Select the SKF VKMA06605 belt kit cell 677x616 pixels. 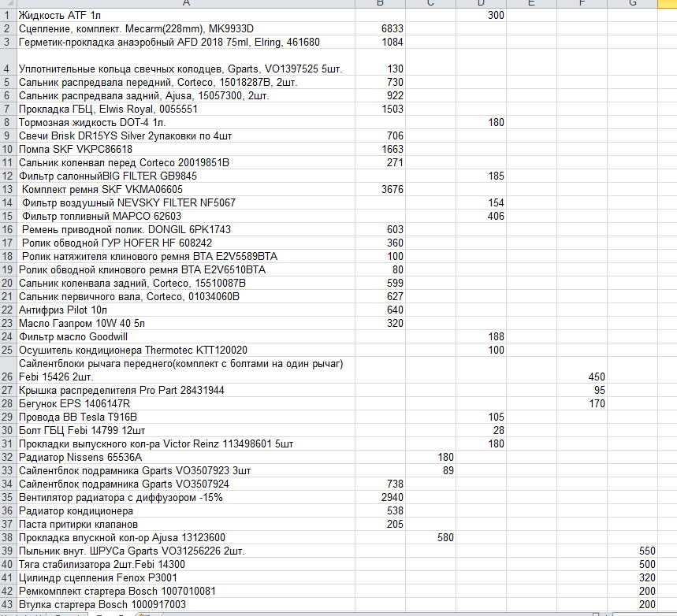186,189
